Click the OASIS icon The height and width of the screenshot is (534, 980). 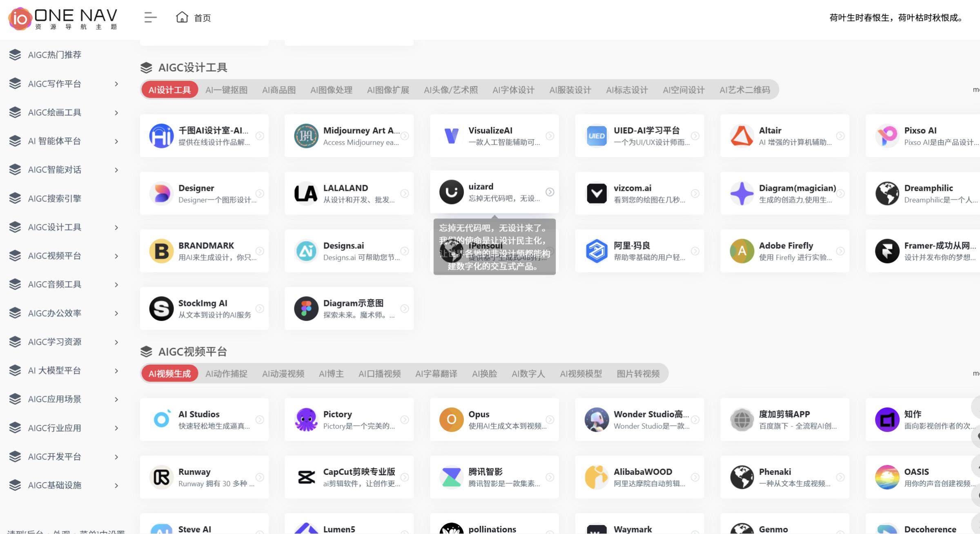tap(887, 477)
